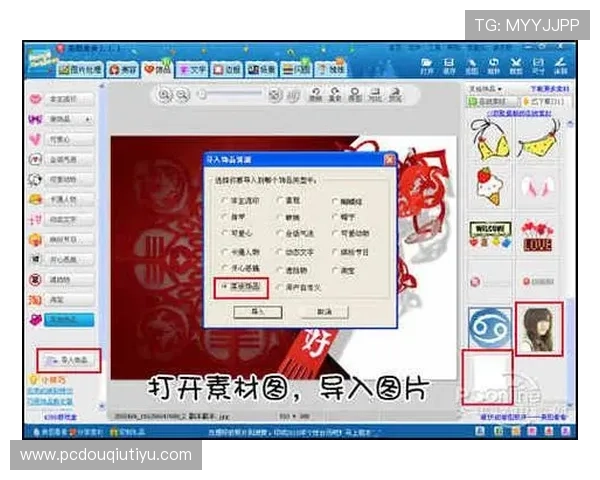600x480 pixels.
Task: Open the 已下载 tab in right panel
Action: click(544, 102)
